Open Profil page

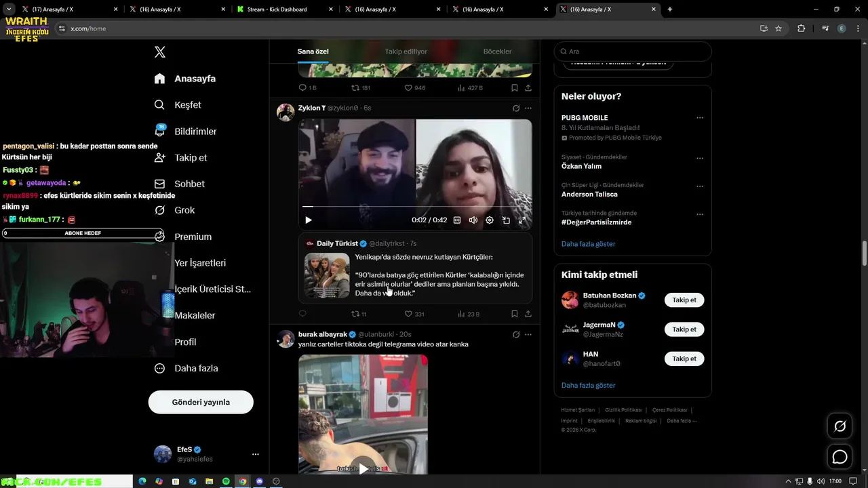pos(184,342)
